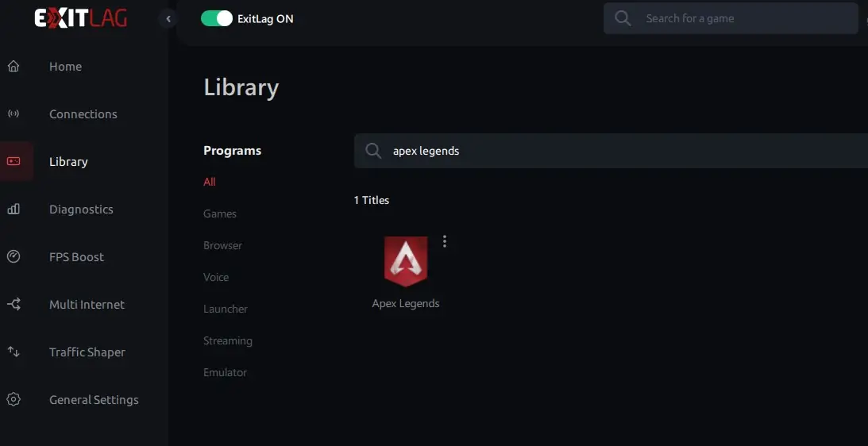868x446 pixels.
Task: Click the Multi Internet branching icon
Action: 14,304
